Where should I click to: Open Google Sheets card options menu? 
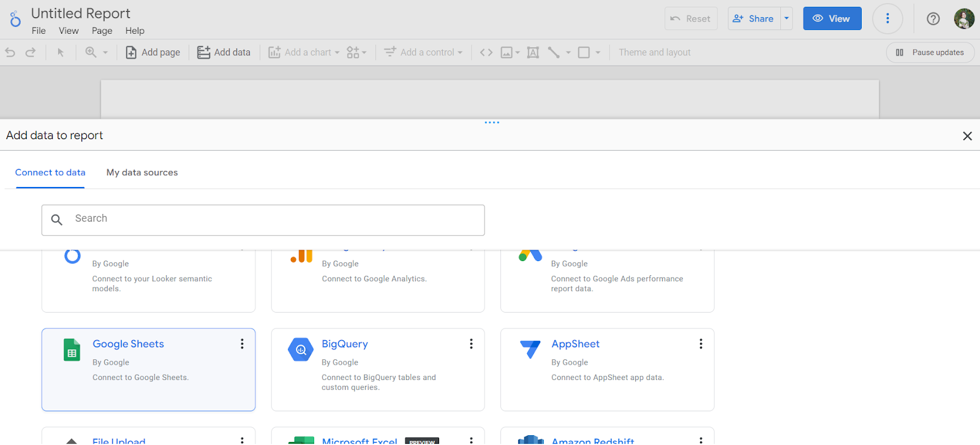click(242, 344)
